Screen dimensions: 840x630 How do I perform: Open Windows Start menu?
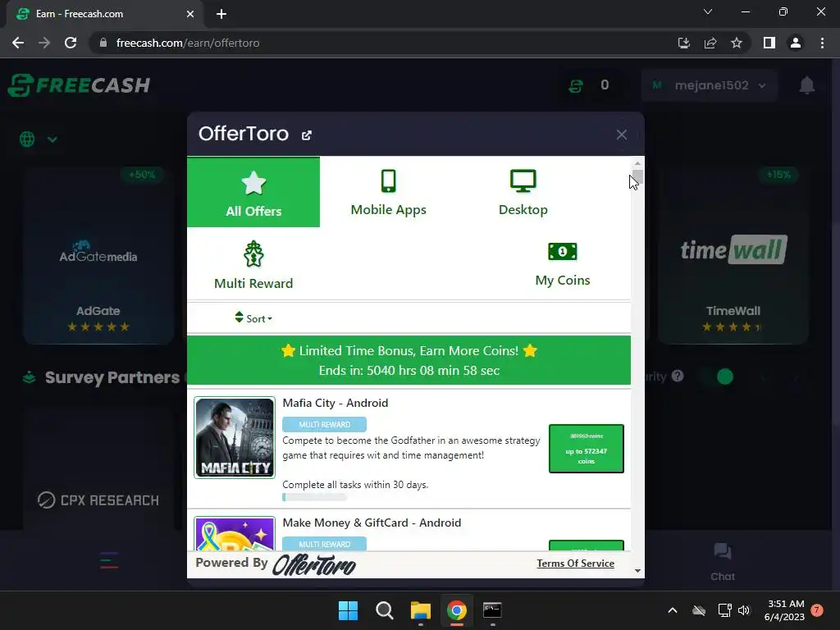tap(348, 610)
